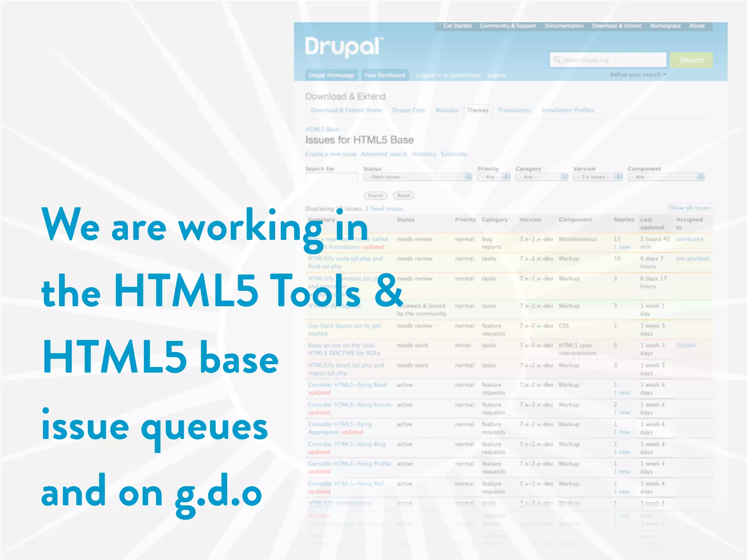
Task: Open Download & Extend Home tab
Action: [x=346, y=110]
